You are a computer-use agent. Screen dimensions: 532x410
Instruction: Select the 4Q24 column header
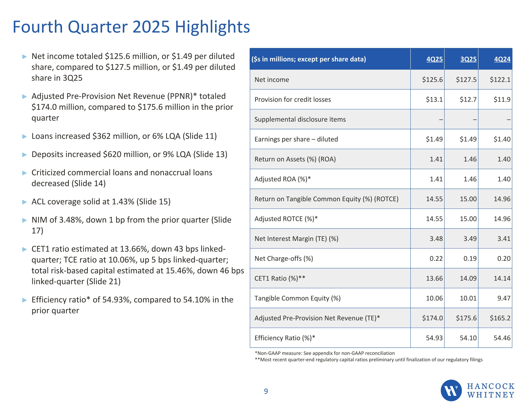(502, 59)
